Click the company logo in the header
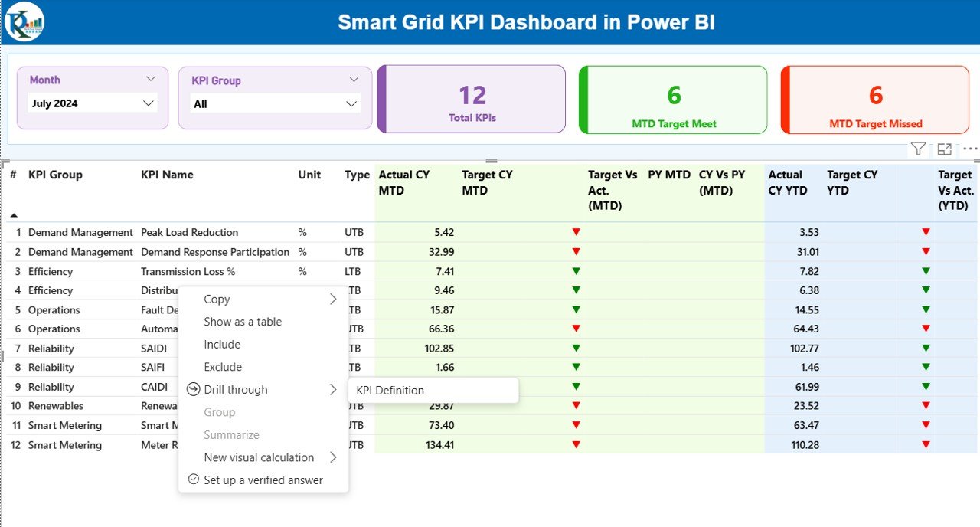980x527 pixels. (23, 22)
